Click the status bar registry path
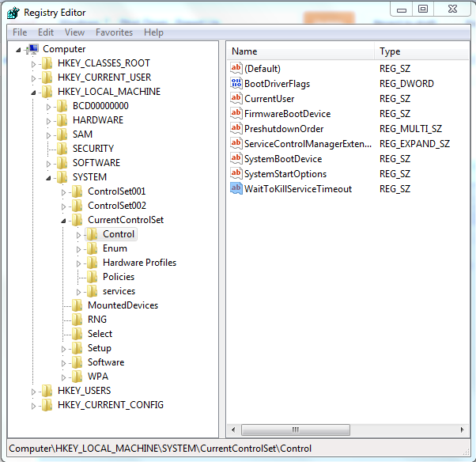Screen dimensions: 476x462 pyautogui.click(x=160, y=449)
